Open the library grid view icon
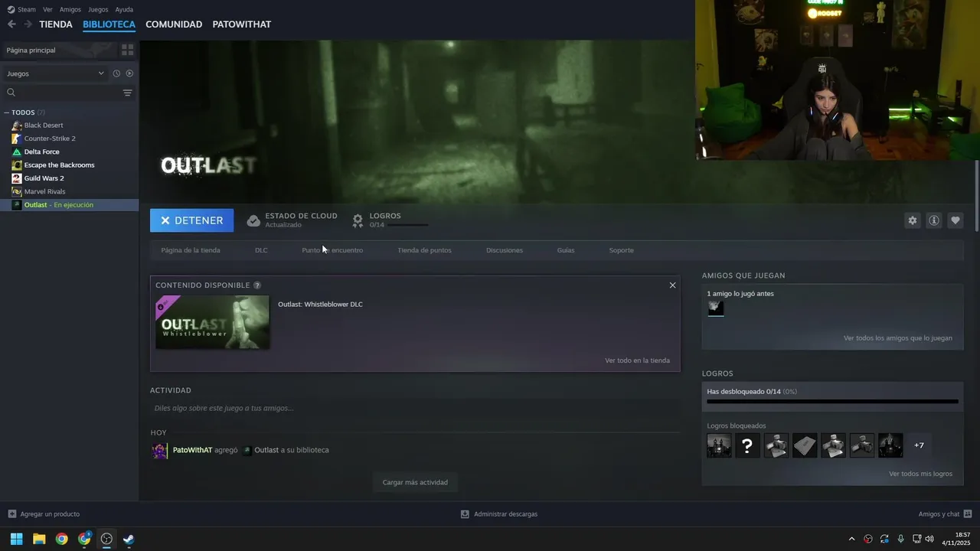The height and width of the screenshot is (551, 980). click(128, 50)
